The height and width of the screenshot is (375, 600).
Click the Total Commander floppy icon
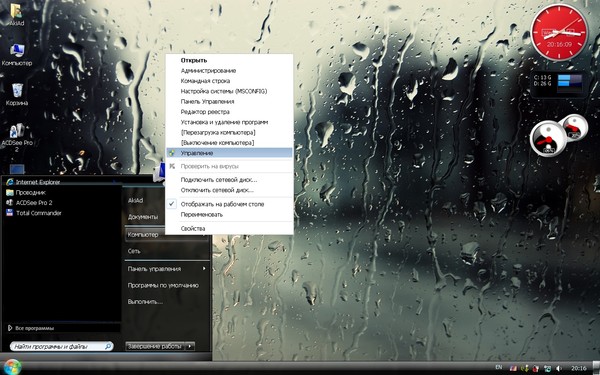pyautogui.click(x=10, y=213)
